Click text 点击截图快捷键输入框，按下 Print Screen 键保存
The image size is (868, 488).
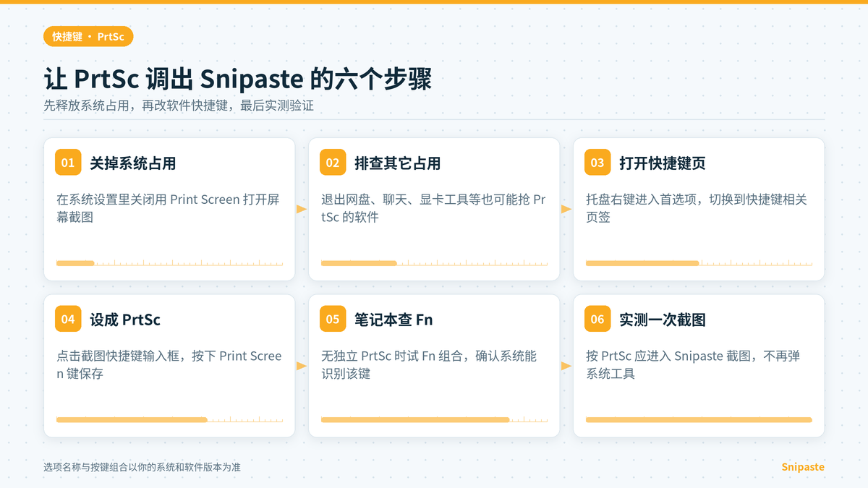coord(169,364)
